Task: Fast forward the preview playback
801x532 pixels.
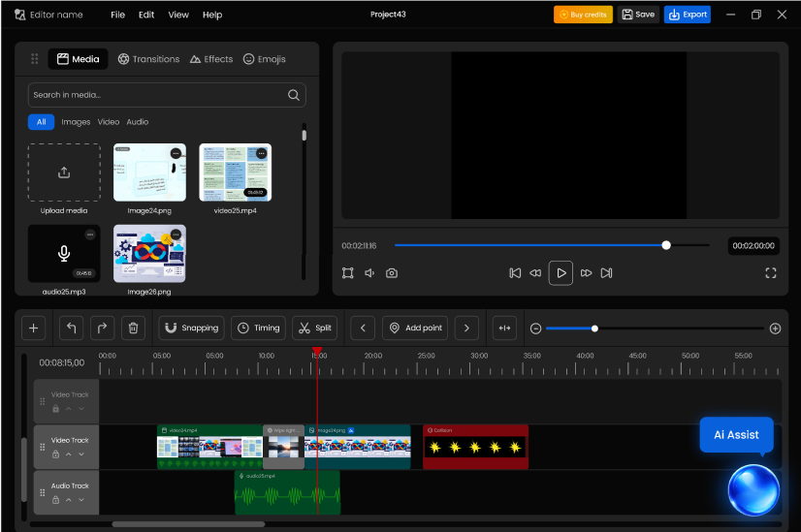Action: (586, 273)
